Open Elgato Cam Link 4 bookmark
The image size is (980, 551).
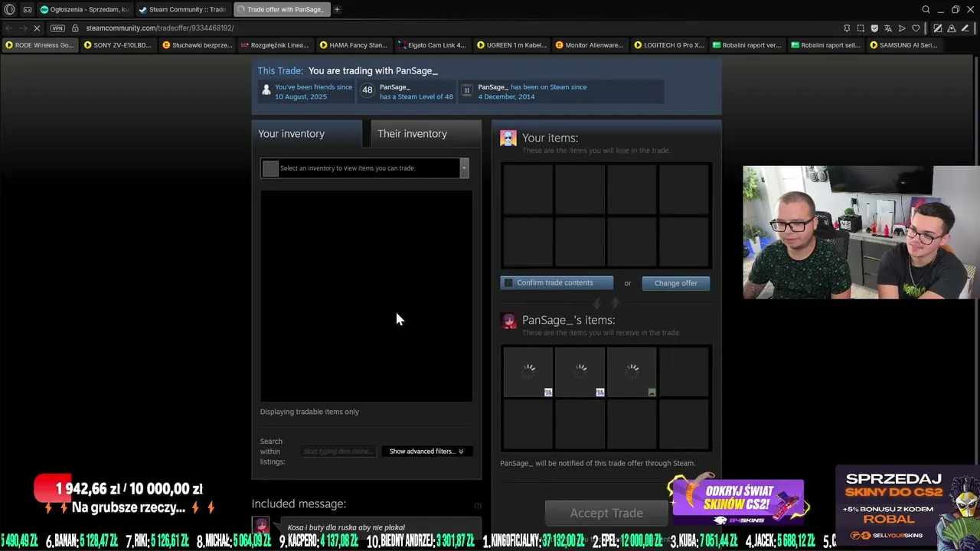(432, 45)
